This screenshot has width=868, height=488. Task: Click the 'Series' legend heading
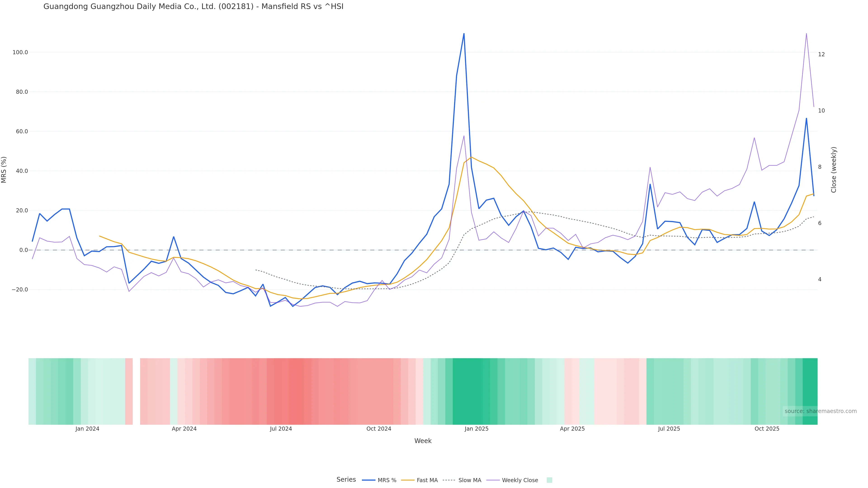[346, 480]
